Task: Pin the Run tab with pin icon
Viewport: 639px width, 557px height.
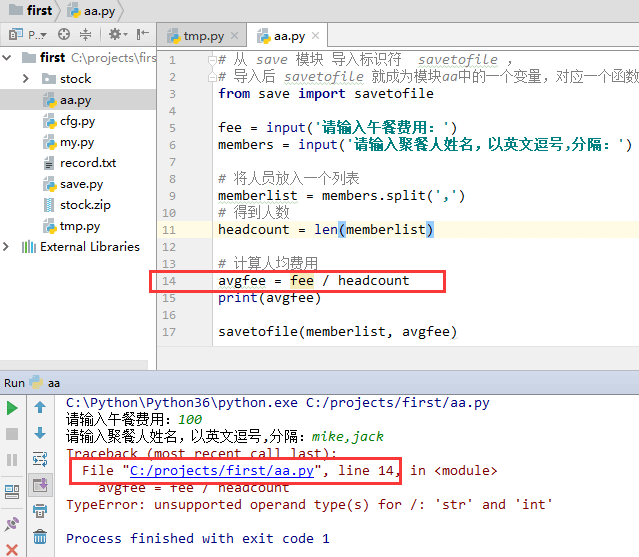Action: click(x=12, y=524)
